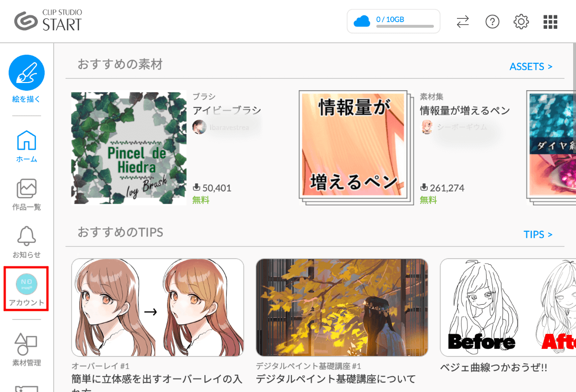Open the Works list (作品一覧) icon
Screen dimensions: 576x392
pos(26,189)
